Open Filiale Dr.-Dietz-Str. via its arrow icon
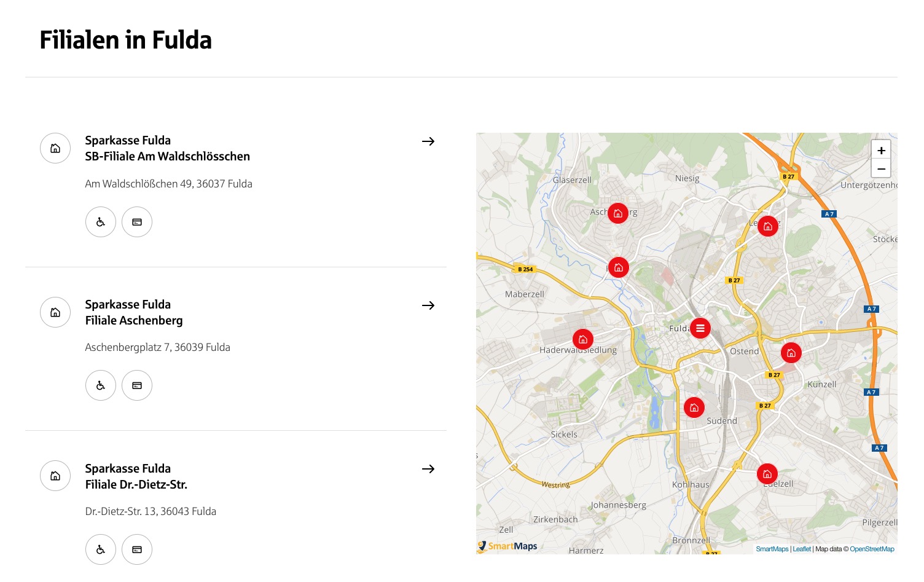Image resolution: width=924 pixels, height=582 pixels. click(x=428, y=469)
